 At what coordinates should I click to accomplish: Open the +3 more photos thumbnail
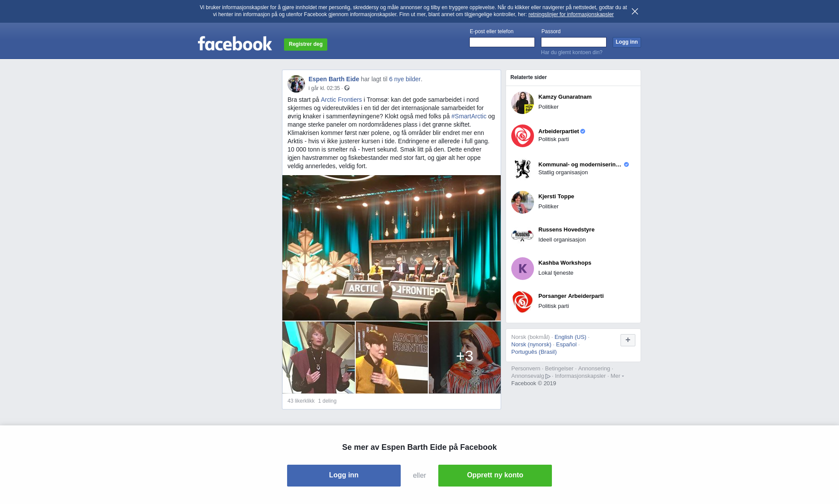tap(465, 357)
